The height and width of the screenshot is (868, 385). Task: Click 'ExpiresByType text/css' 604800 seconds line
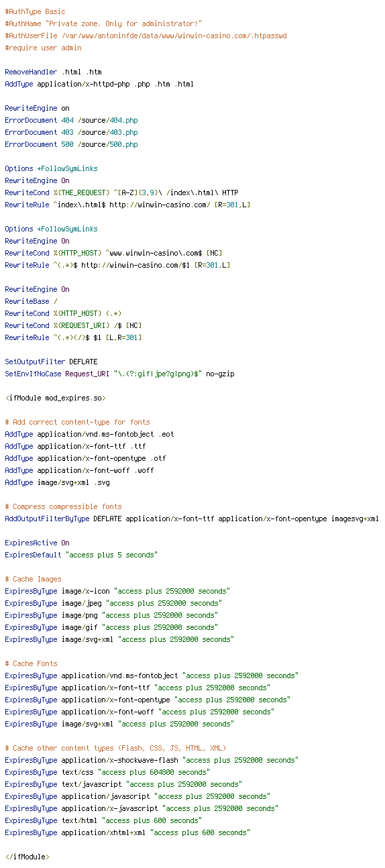click(x=107, y=772)
